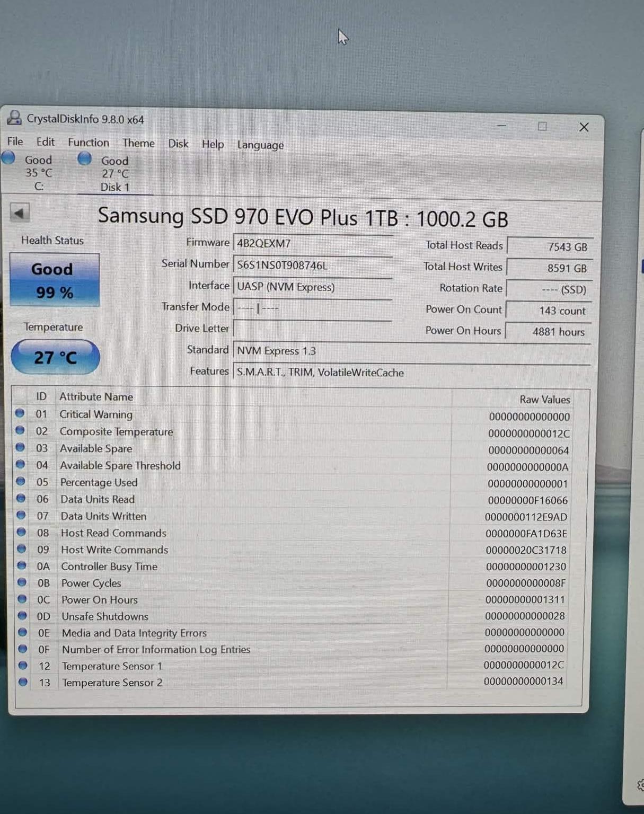Viewport: 644px width, 814px height.
Task: Click status dot beside Composite Temperature
Action: coord(20,430)
